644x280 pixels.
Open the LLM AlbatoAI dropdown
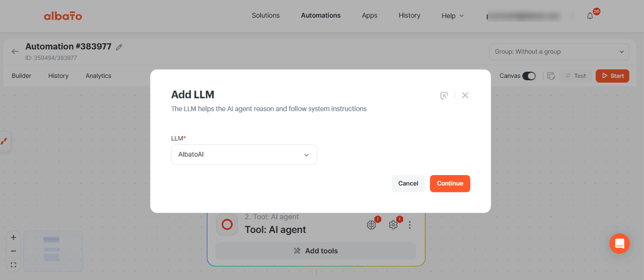click(x=244, y=154)
